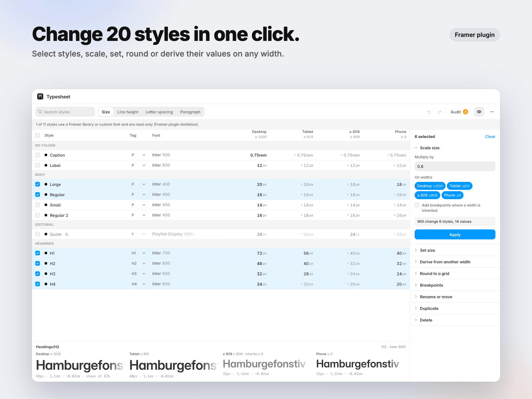Click the Framer plugin badge

pyautogui.click(x=474, y=35)
